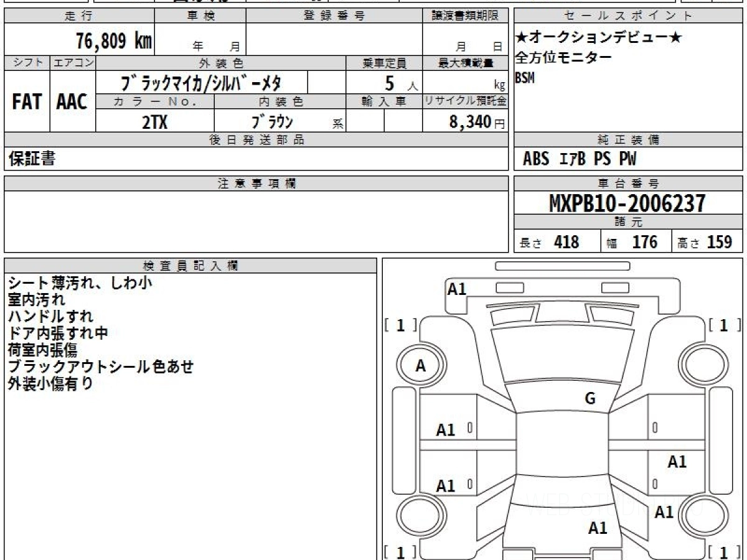Click the 保証書 entry under later-shipped parts
This screenshot has width=747, height=560.
coord(32,159)
